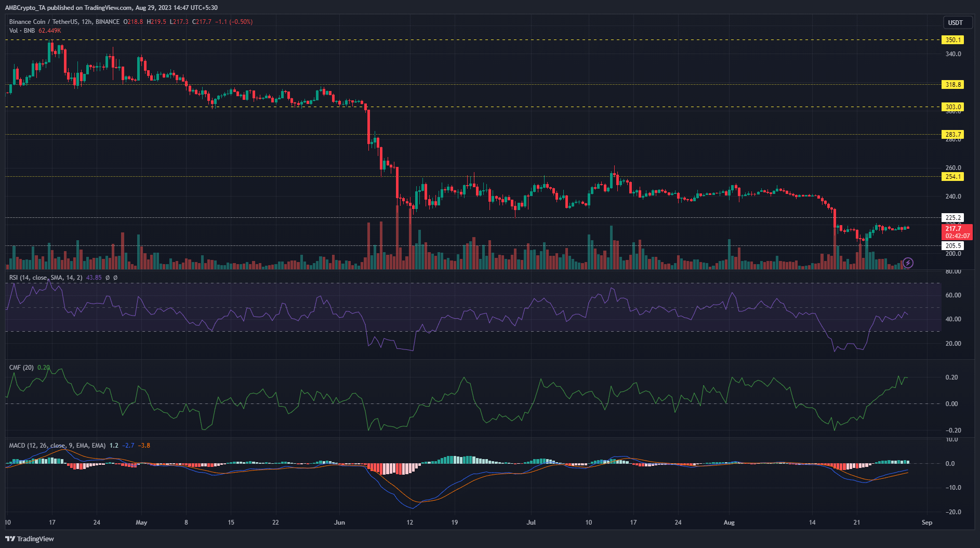Click the current price 217.7 label

957,232
